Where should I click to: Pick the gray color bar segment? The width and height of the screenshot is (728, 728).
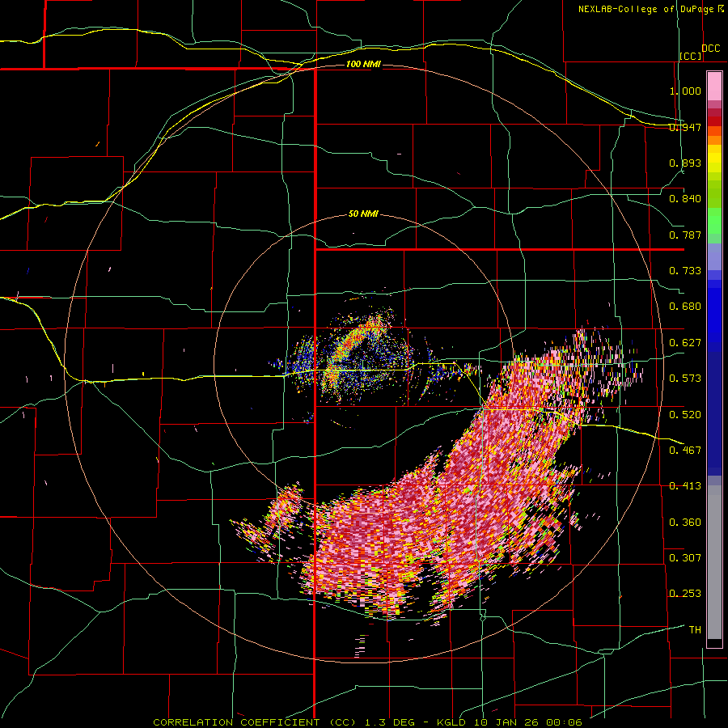click(714, 562)
